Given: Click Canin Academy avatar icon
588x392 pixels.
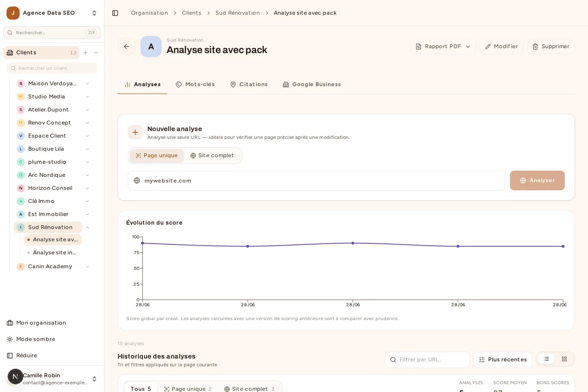Looking at the screenshot, I should point(21,267).
